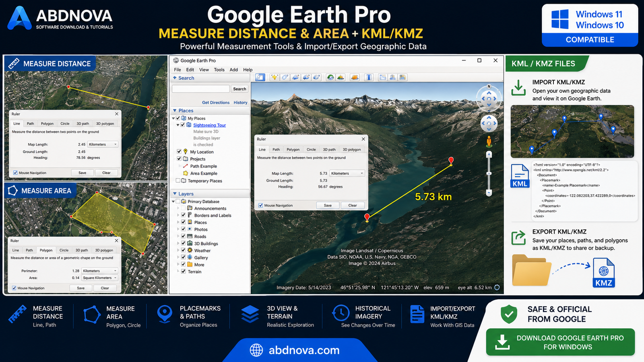Switch to the Path tab in the 5.73 km Ruler
This screenshot has width=644, height=362.
276,149
